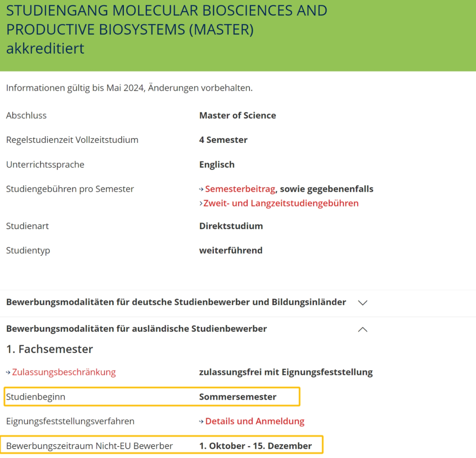Image resolution: width=476 pixels, height=458 pixels.
Task: Follow the Zulassungsbeschränkung link
Action: (64, 372)
